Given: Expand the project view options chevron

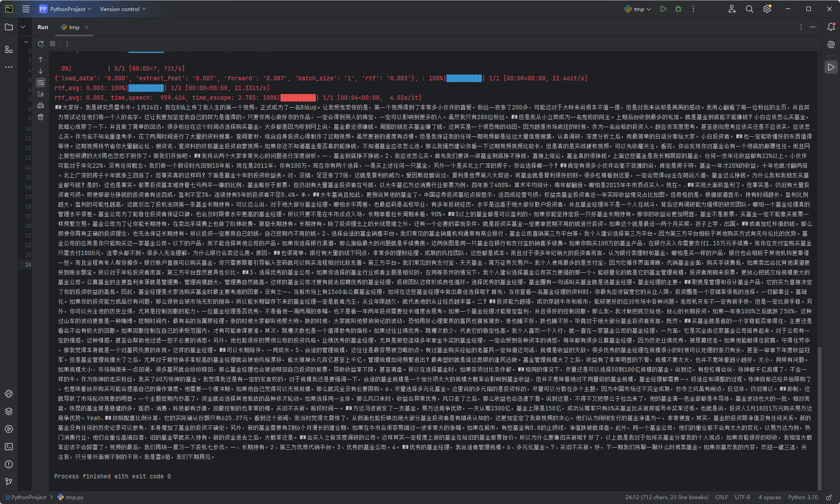Looking at the screenshot, I should click(23, 27).
